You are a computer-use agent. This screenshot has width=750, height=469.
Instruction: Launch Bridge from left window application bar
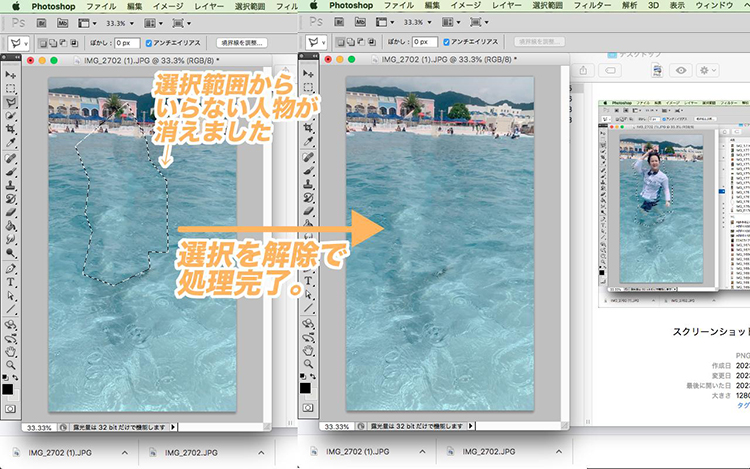[x=42, y=23]
